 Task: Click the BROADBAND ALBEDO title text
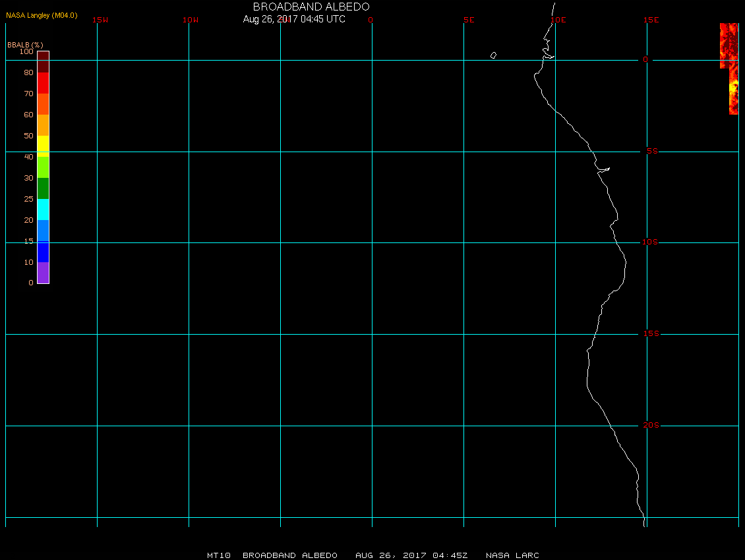point(311,7)
